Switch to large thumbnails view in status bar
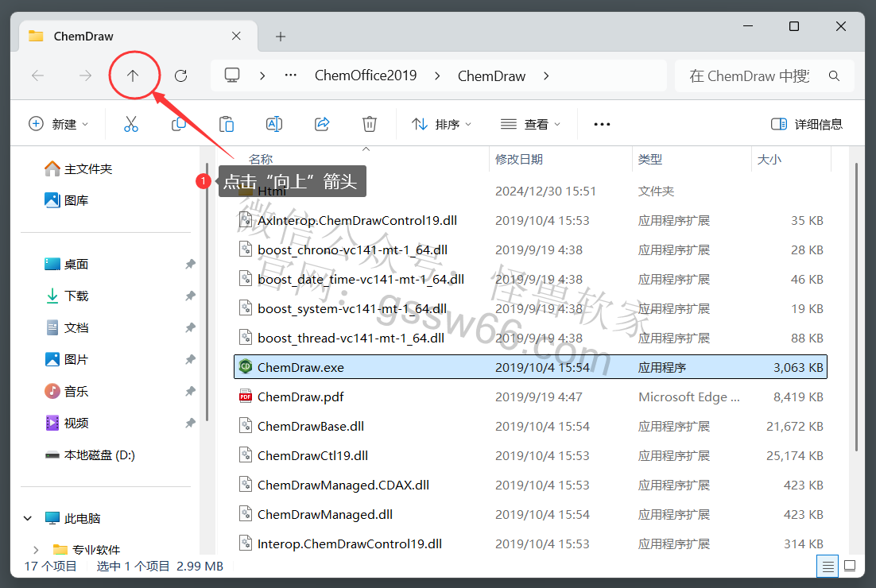 click(x=850, y=567)
